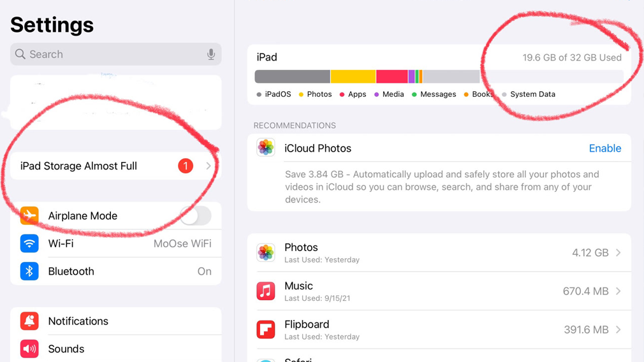Image resolution: width=644 pixels, height=362 pixels.
Task: Open Notifications via red bell icon
Action: point(29,321)
